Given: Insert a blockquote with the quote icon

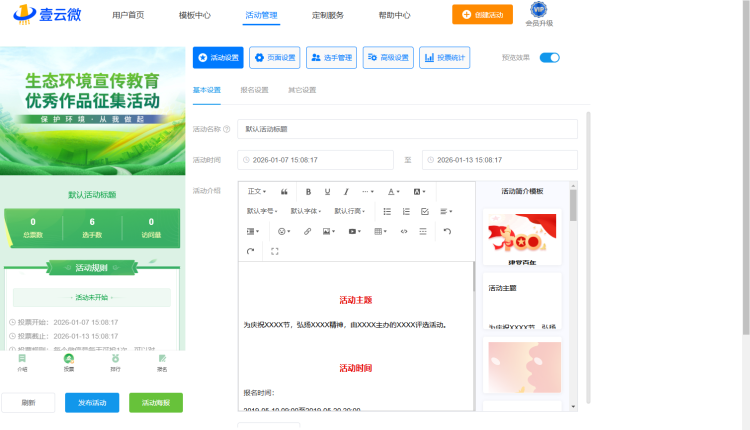Looking at the screenshot, I should (x=284, y=191).
